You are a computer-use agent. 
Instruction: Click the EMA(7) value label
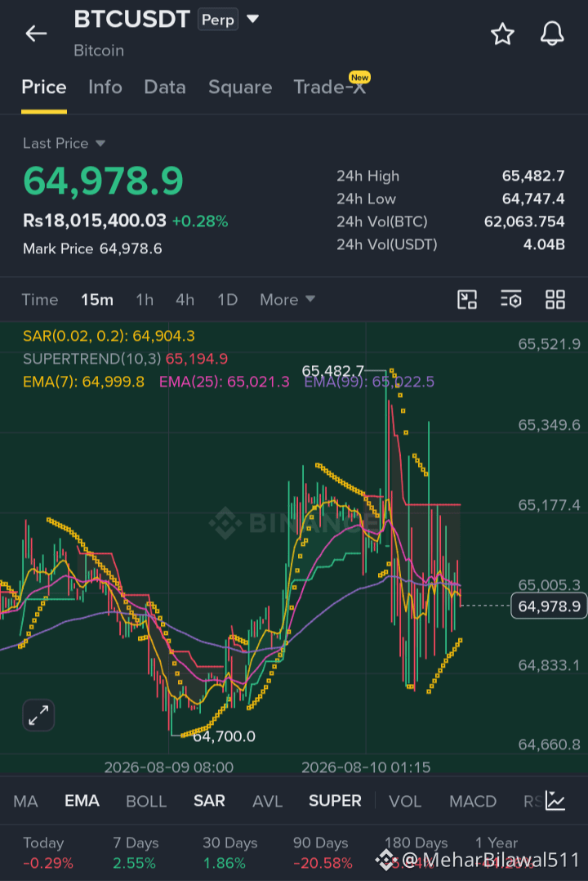83,382
